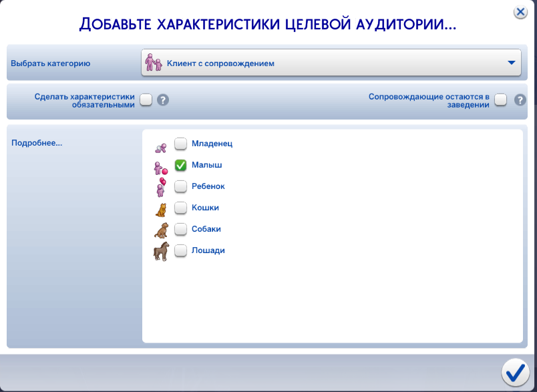Click the orange cat icon
Screen dimensions: 537x392
click(x=161, y=210)
